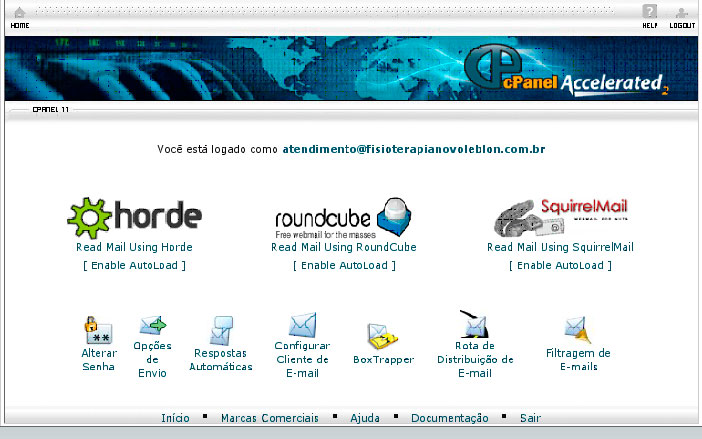This screenshot has width=702, height=439.
Task: Click Logout in the top bar
Action: (681, 15)
